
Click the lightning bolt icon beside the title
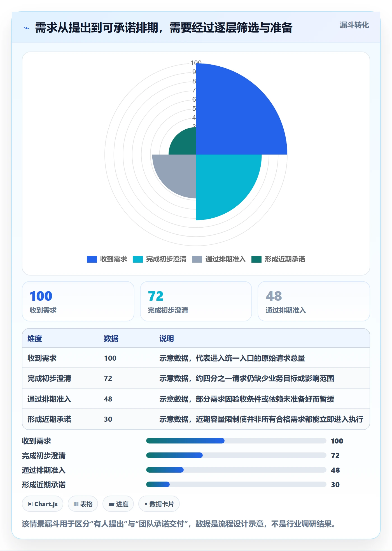(x=27, y=28)
